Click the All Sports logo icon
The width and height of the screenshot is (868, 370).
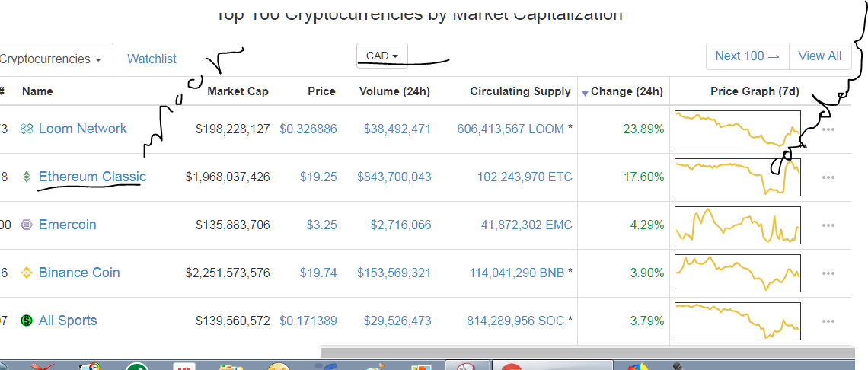(27, 321)
